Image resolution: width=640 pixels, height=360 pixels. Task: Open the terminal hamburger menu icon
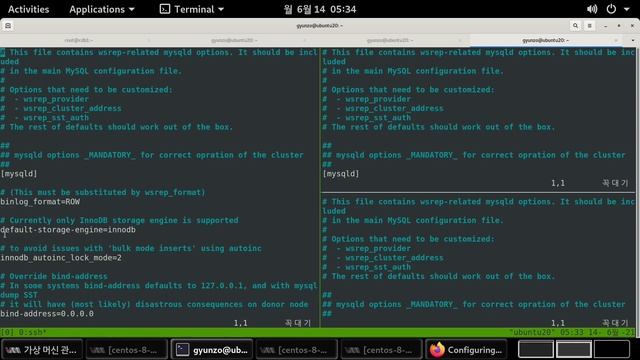[x=590, y=26]
